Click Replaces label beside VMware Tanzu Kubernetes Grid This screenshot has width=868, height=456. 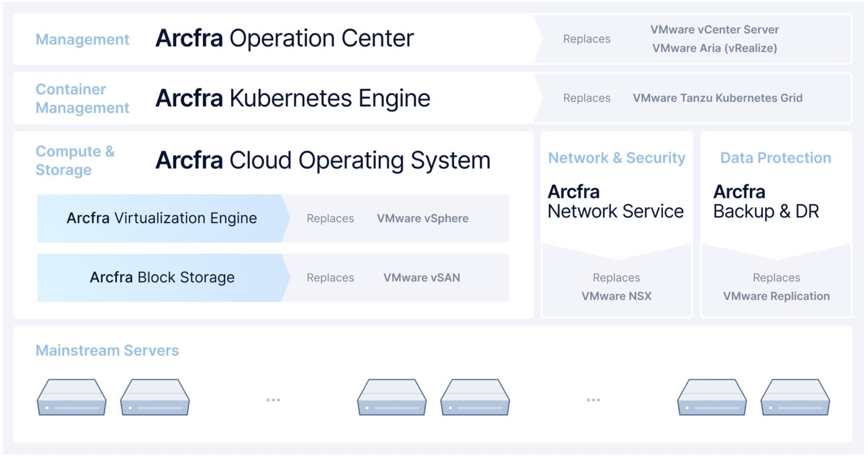pos(586,98)
